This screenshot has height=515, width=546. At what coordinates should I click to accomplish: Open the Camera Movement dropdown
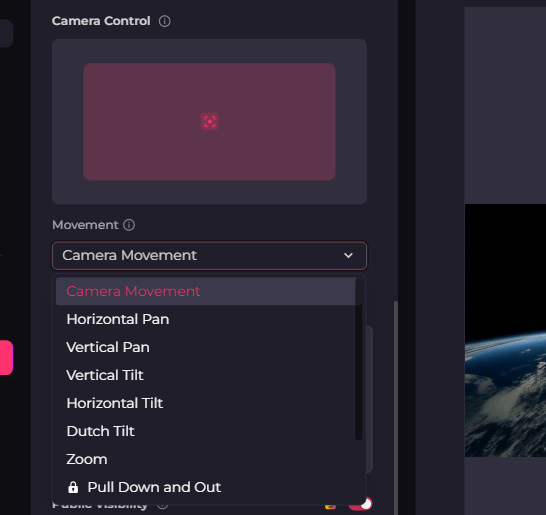pos(209,256)
